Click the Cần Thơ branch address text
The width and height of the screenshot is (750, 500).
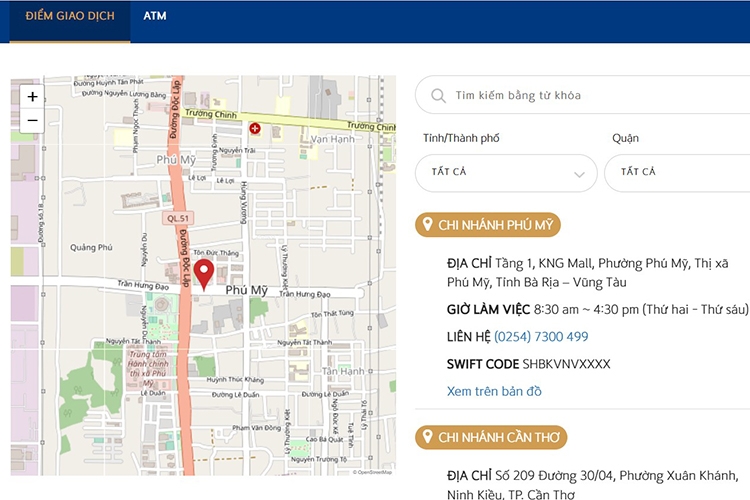tap(593, 485)
